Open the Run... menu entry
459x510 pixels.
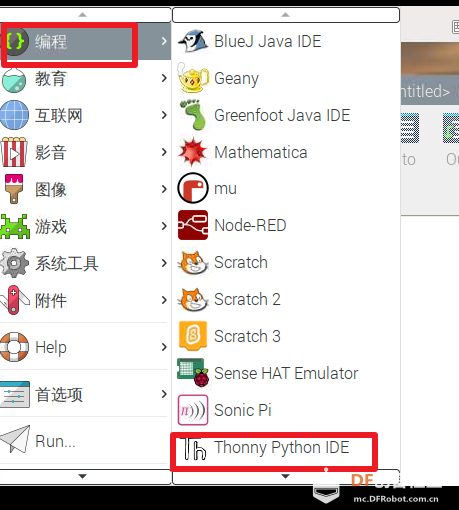tap(85, 441)
